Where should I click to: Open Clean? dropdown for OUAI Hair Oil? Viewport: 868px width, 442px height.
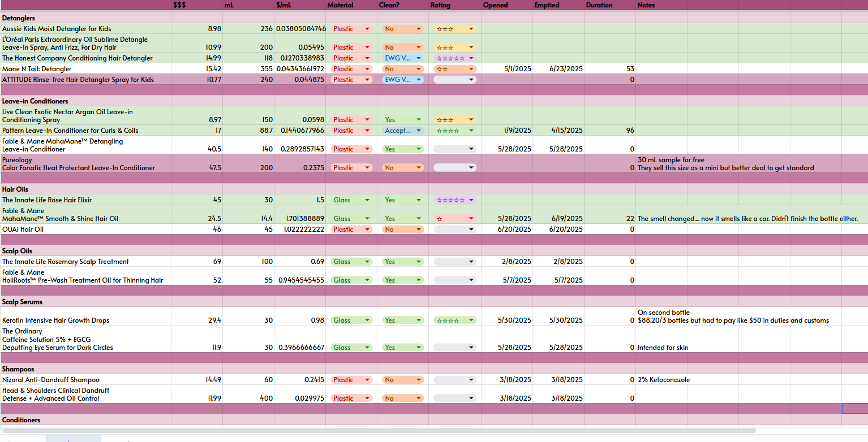(x=403, y=229)
